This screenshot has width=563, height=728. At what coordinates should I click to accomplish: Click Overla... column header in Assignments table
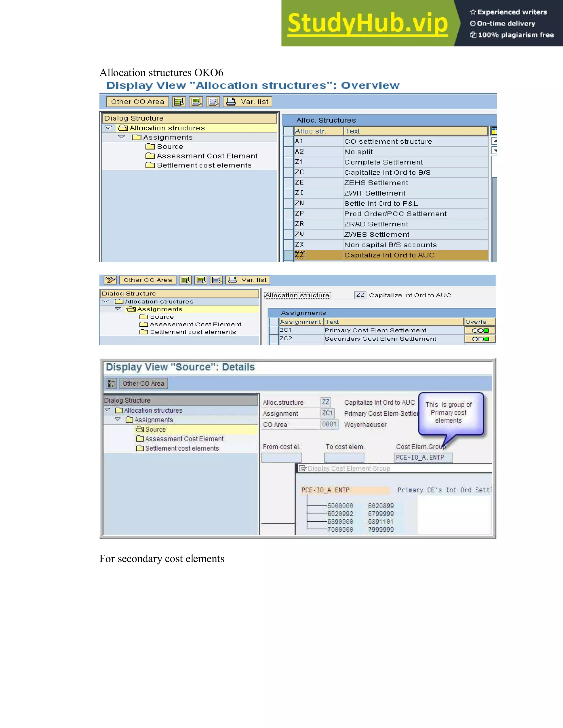click(480, 322)
